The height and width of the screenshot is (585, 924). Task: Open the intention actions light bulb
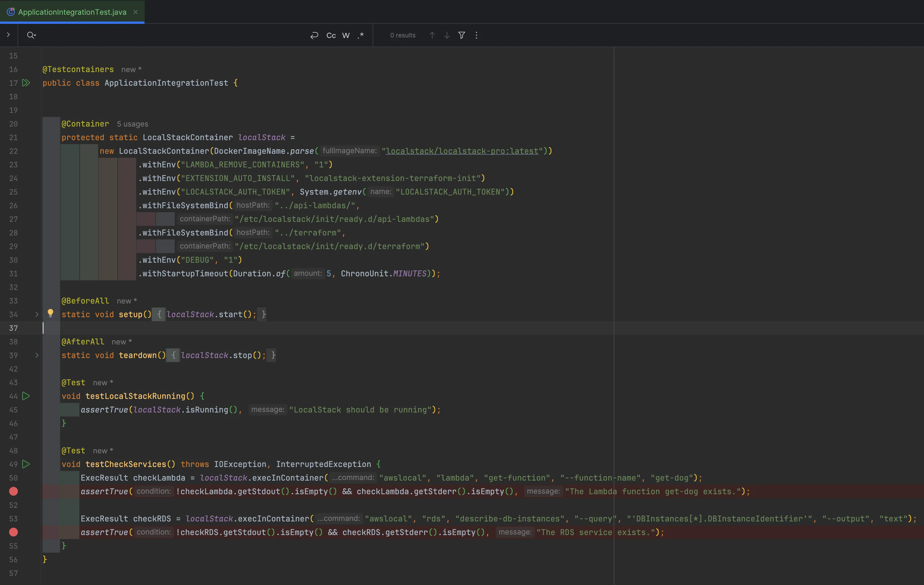50,313
